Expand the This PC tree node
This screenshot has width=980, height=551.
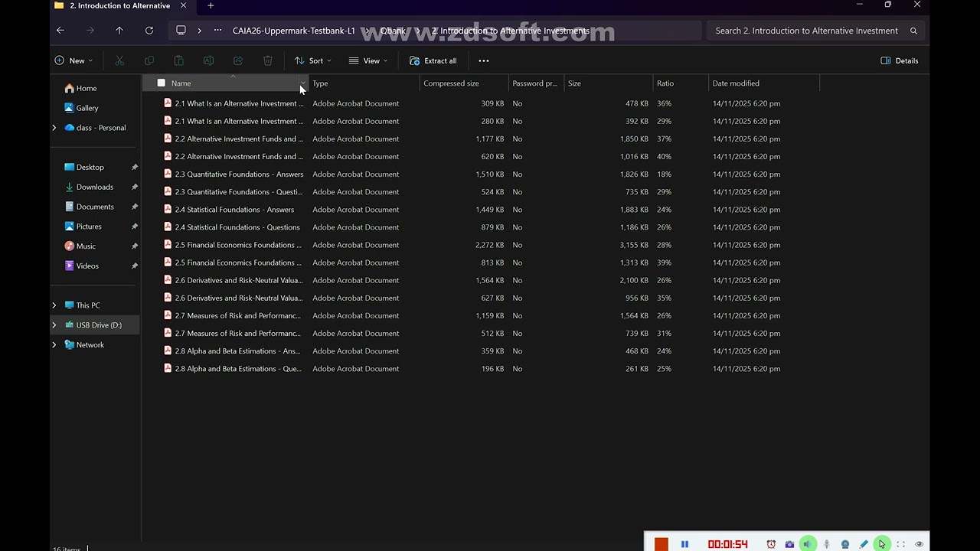54,305
